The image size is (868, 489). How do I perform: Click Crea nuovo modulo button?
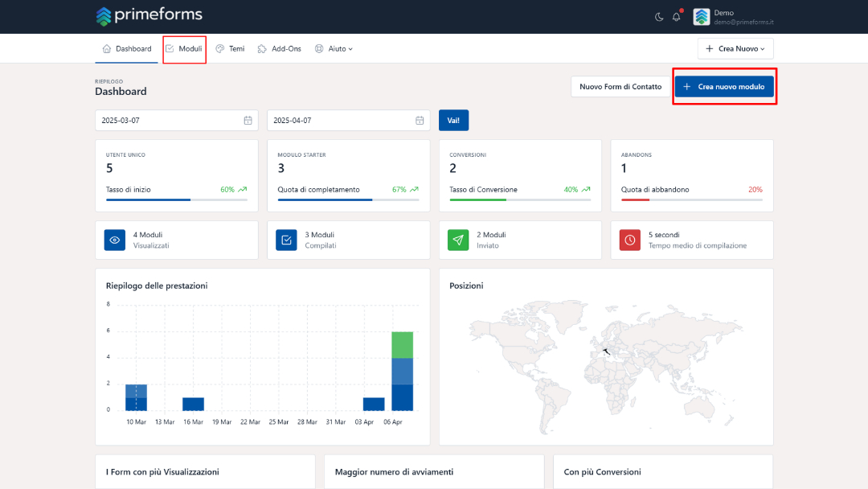pyautogui.click(x=724, y=86)
